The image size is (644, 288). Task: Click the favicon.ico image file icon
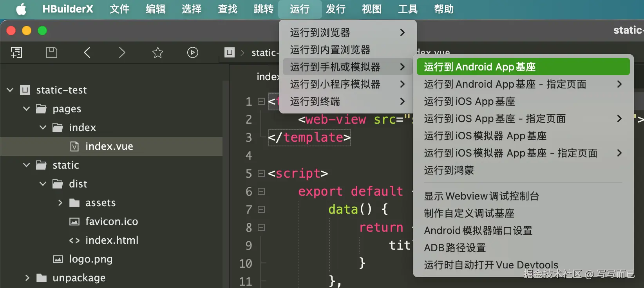click(74, 221)
